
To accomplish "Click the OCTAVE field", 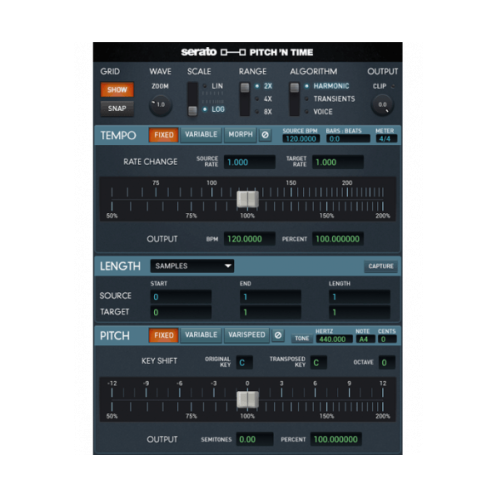I will (x=387, y=363).
